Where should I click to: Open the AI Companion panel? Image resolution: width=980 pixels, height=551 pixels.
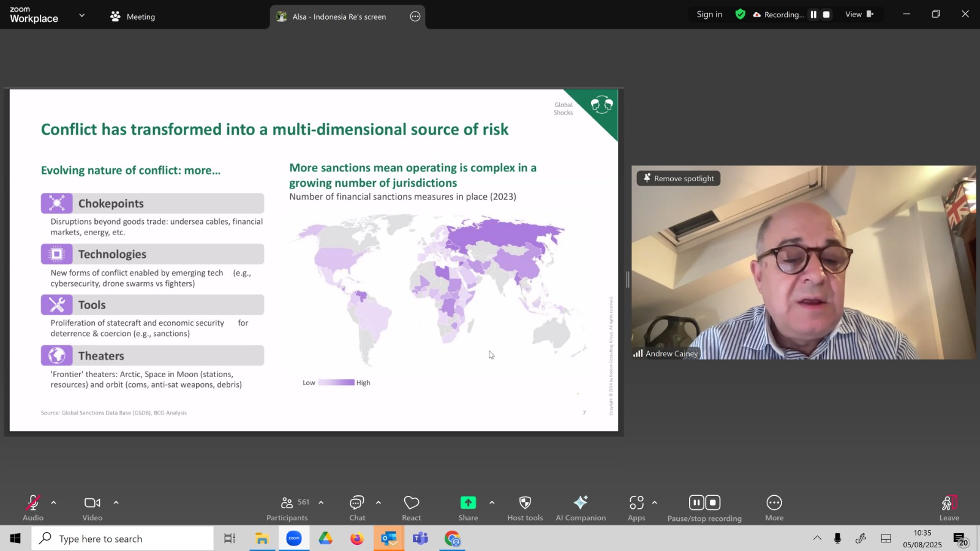point(581,508)
